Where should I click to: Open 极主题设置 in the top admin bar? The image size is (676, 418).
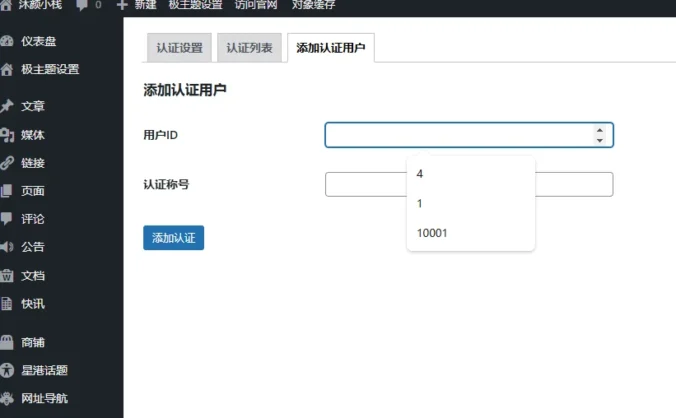(x=196, y=6)
